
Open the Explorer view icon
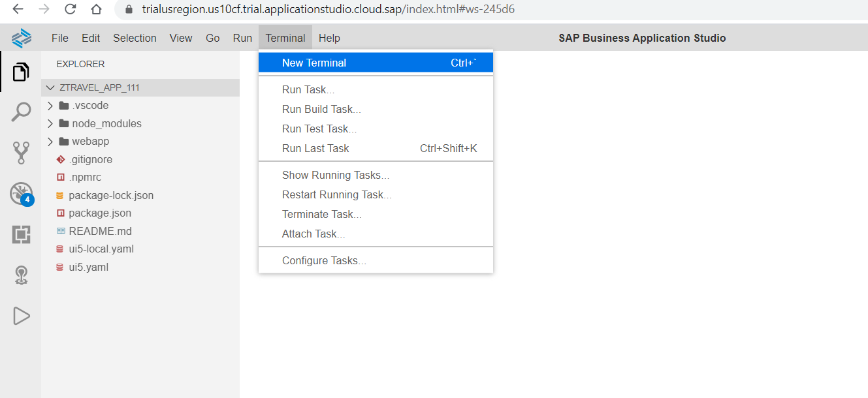pos(20,72)
